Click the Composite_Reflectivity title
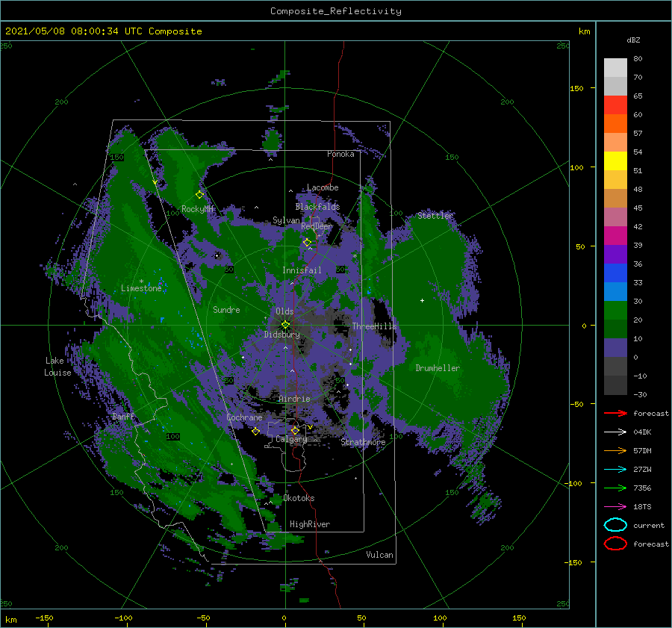 (x=336, y=11)
